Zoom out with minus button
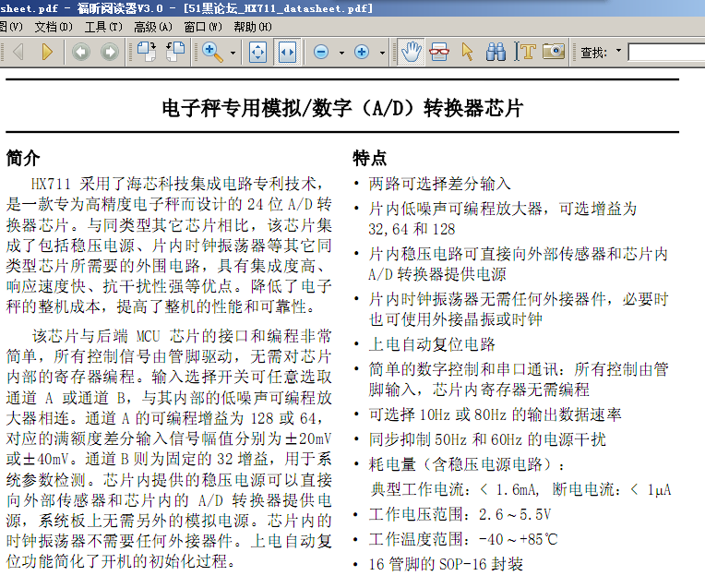The height and width of the screenshot is (588, 705). (321, 53)
